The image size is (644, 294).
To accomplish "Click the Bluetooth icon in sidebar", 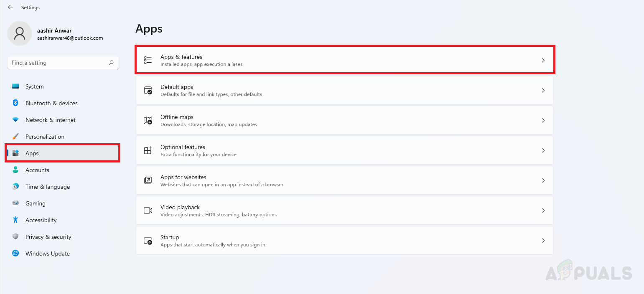I will point(15,103).
